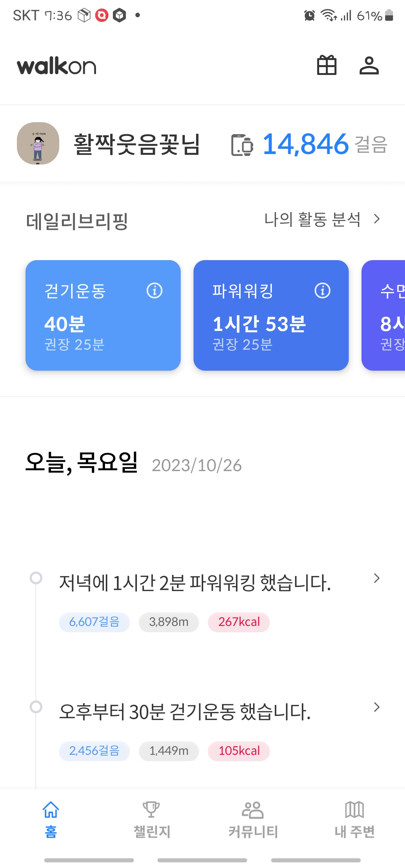Tap the 14,846 step count

(x=306, y=144)
